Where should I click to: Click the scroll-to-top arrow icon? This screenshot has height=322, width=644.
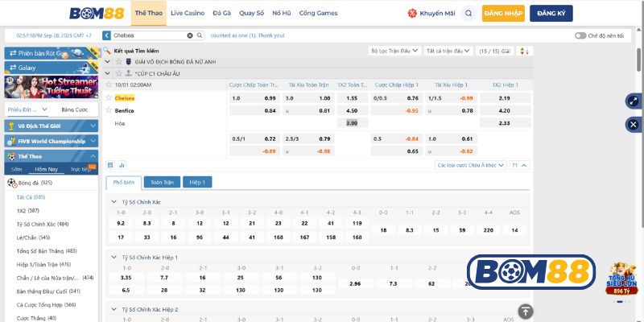525,311
